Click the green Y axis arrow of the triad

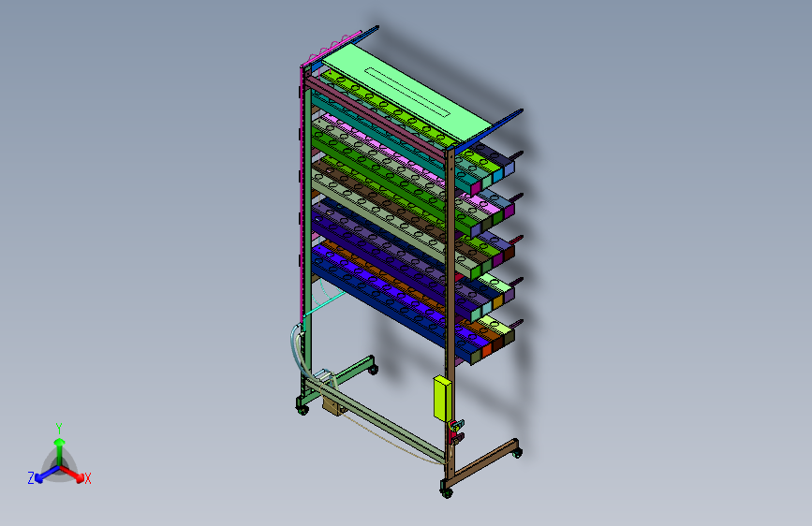coord(60,450)
